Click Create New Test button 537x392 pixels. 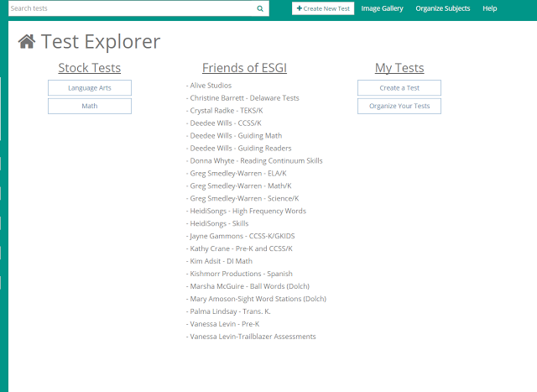(x=323, y=8)
